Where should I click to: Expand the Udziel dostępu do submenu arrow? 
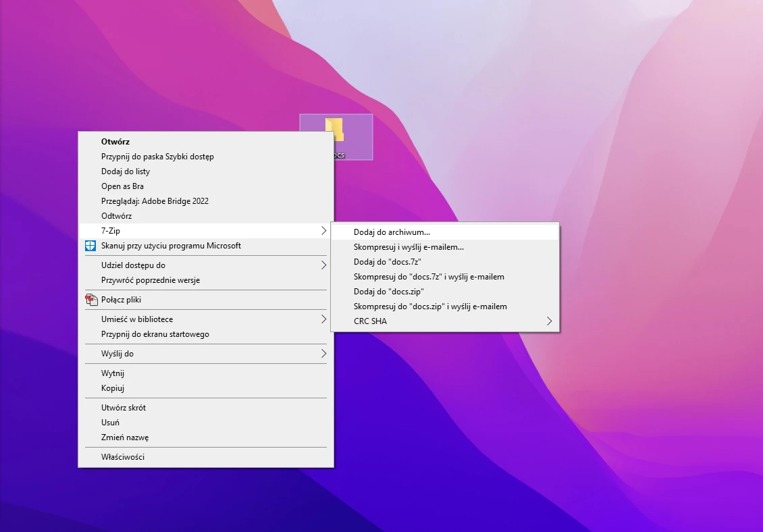pyautogui.click(x=323, y=265)
